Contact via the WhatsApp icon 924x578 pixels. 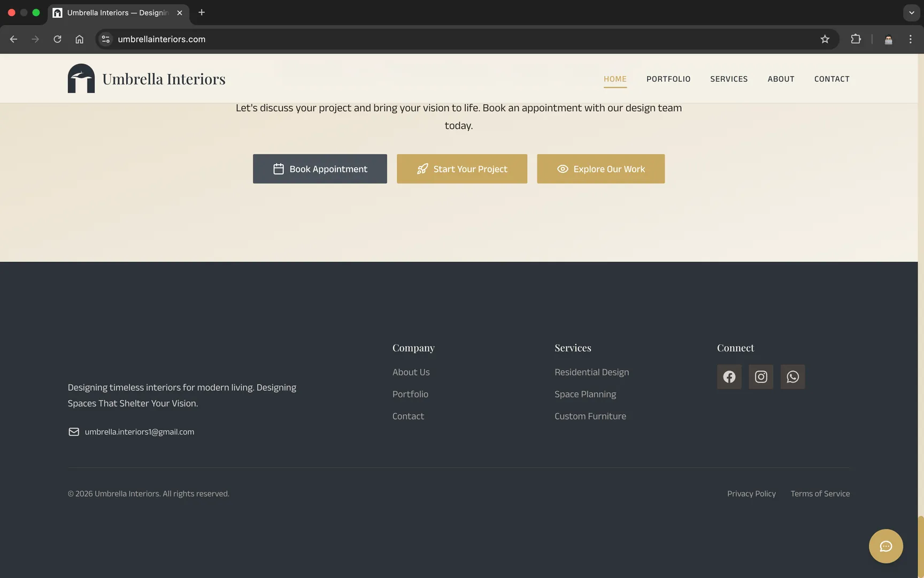tap(792, 376)
